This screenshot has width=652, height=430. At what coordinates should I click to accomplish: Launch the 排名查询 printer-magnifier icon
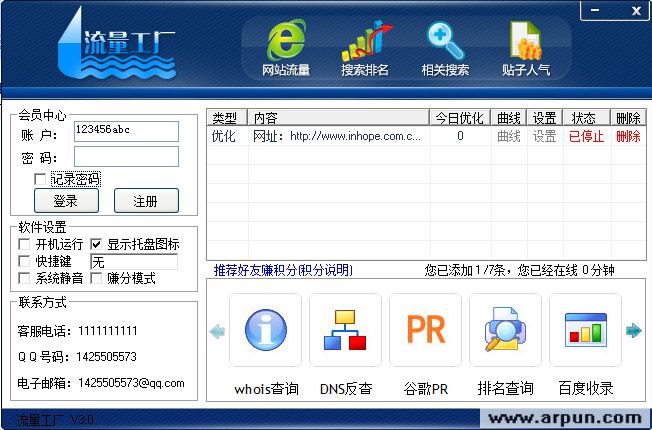[x=505, y=330]
